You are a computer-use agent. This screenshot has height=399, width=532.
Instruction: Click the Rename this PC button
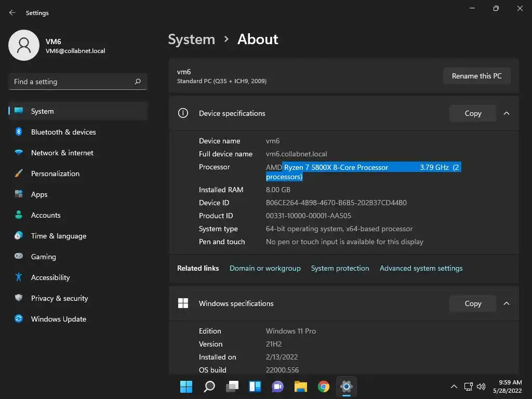tap(477, 76)
